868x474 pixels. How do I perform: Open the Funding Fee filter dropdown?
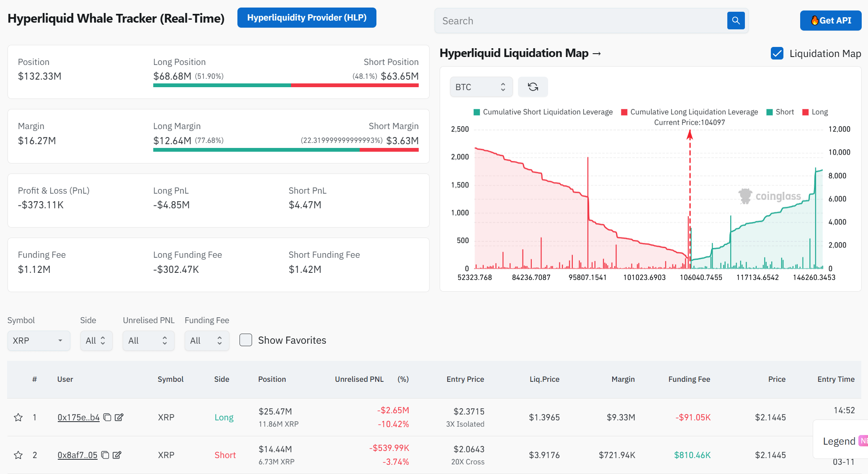click(x=207, y=341)
